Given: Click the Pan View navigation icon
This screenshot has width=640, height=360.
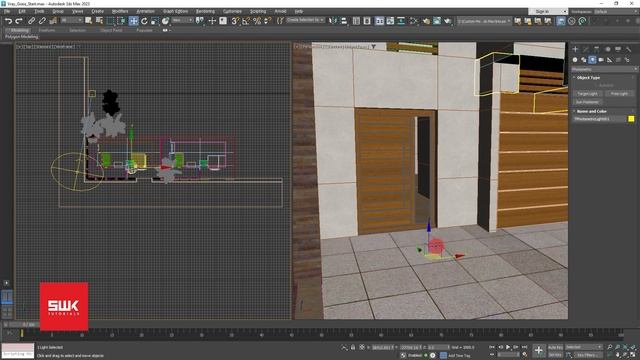Looking at the screenshot, I should click(x=618, y=355).
